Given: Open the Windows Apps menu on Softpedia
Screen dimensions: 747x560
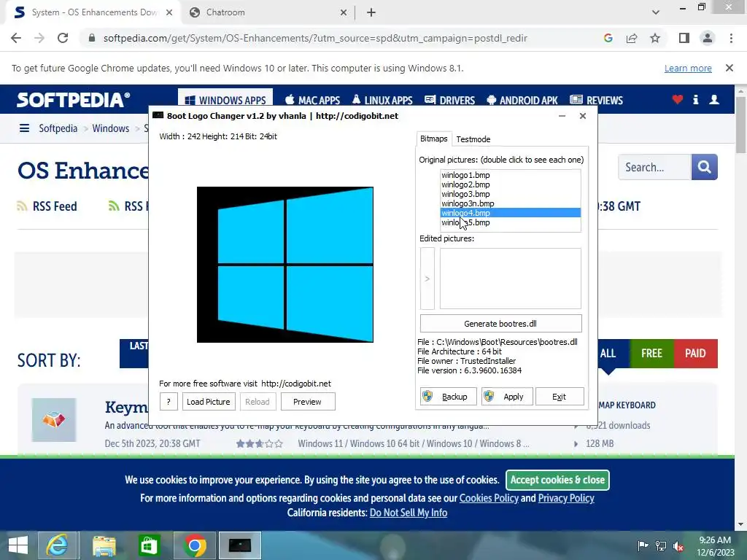Looking at the screenshot, I should 225,100.
